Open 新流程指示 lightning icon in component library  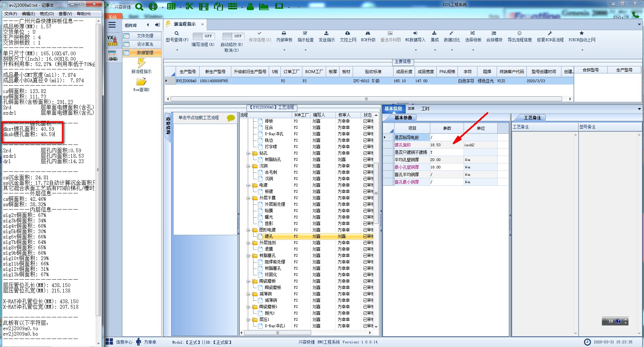click(x=141, y=63)
